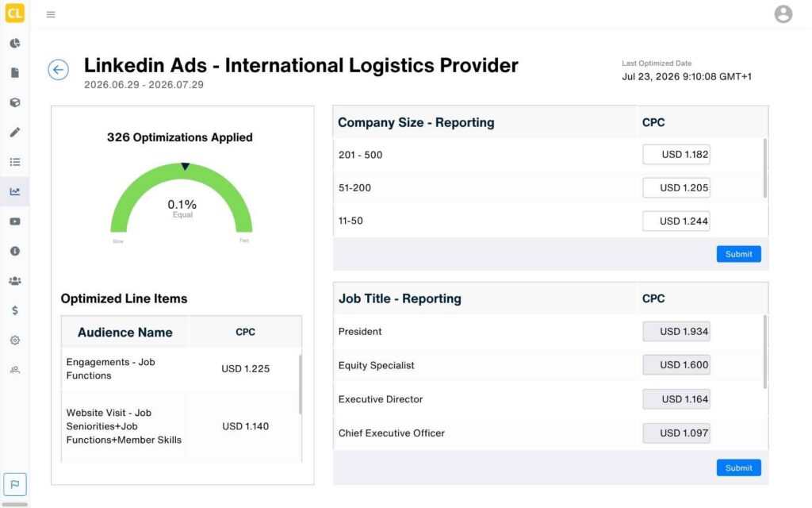Open the user profile avatar icon
This screenshot has height=508, width=812.
[783, 14]
